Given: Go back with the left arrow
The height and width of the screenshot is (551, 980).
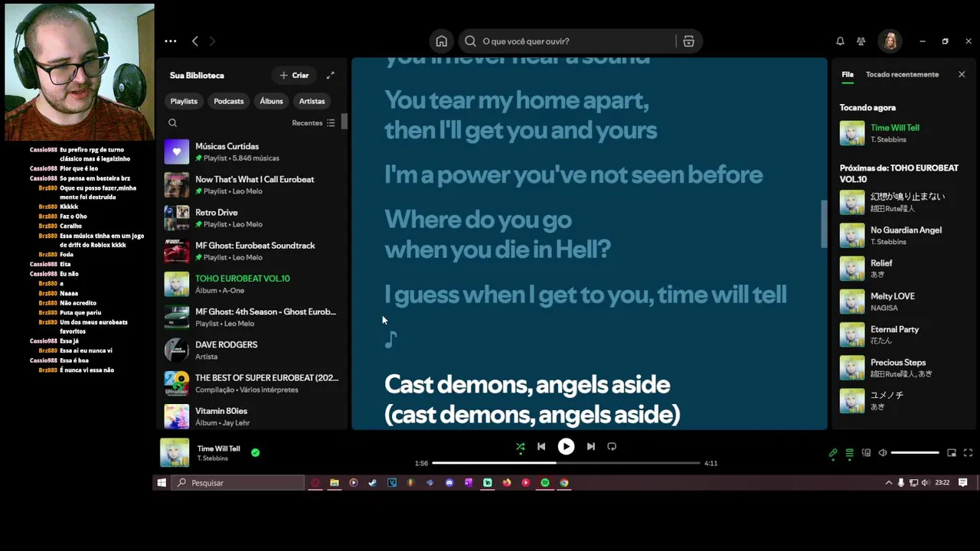Looking at the screenshot, I should [195, 41].
